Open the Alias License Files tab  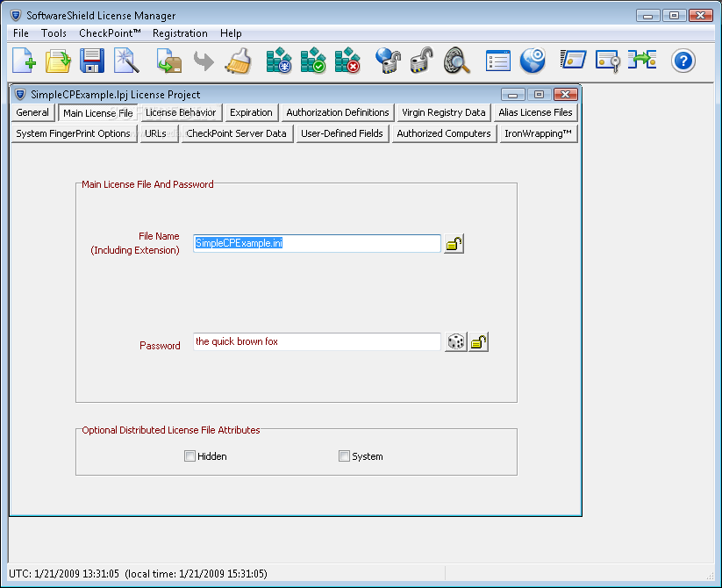pos(535,112)
